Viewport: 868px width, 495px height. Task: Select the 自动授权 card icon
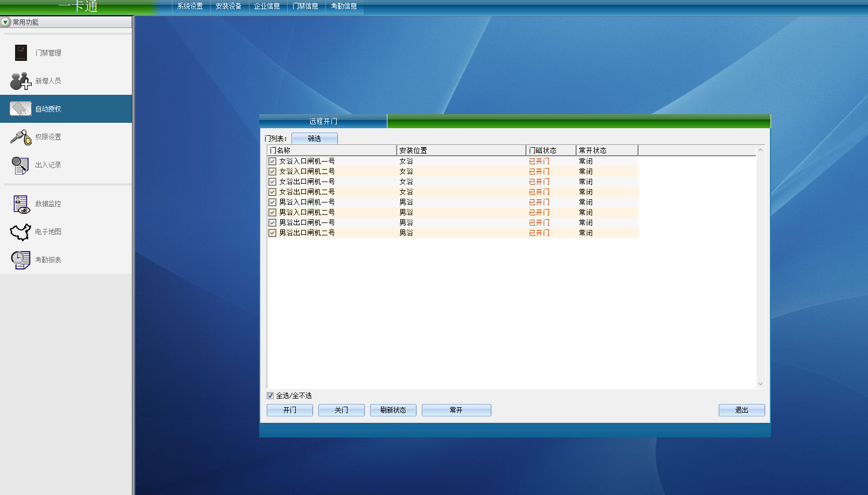(20, 109)
